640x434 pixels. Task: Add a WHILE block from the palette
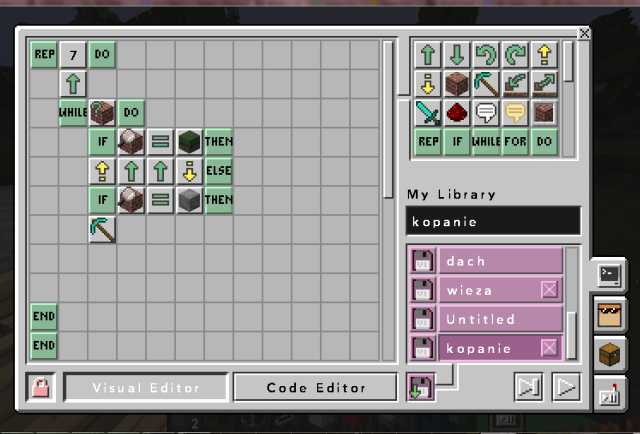point(486,142)
